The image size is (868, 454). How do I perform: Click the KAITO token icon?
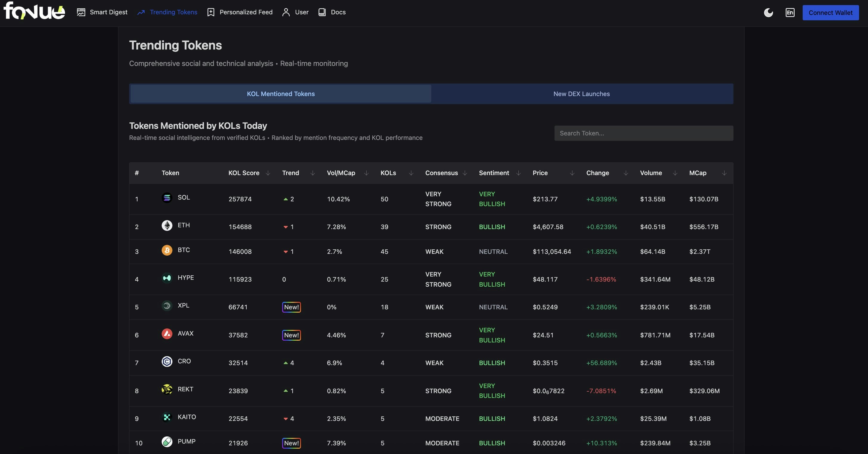[167, 417]
